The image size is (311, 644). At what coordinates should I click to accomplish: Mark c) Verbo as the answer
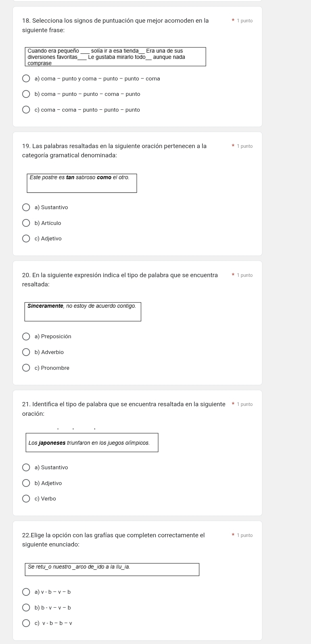point(26,499)
